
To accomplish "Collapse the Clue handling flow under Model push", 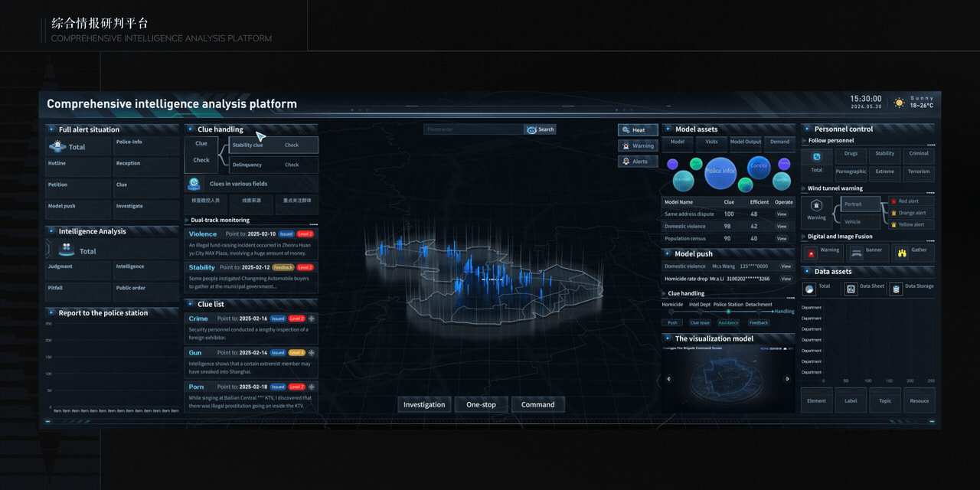I will pyautogui.click(x=665, y=294).
